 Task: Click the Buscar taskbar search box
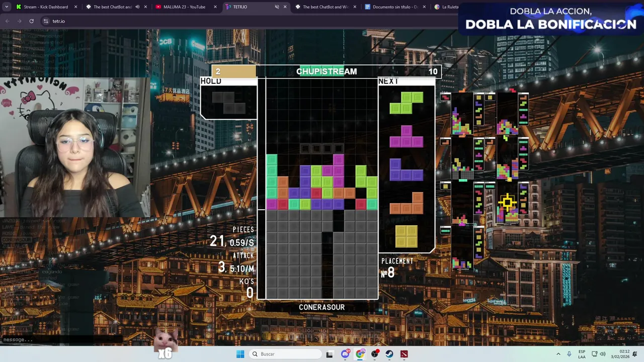click(x=285, y=354)
